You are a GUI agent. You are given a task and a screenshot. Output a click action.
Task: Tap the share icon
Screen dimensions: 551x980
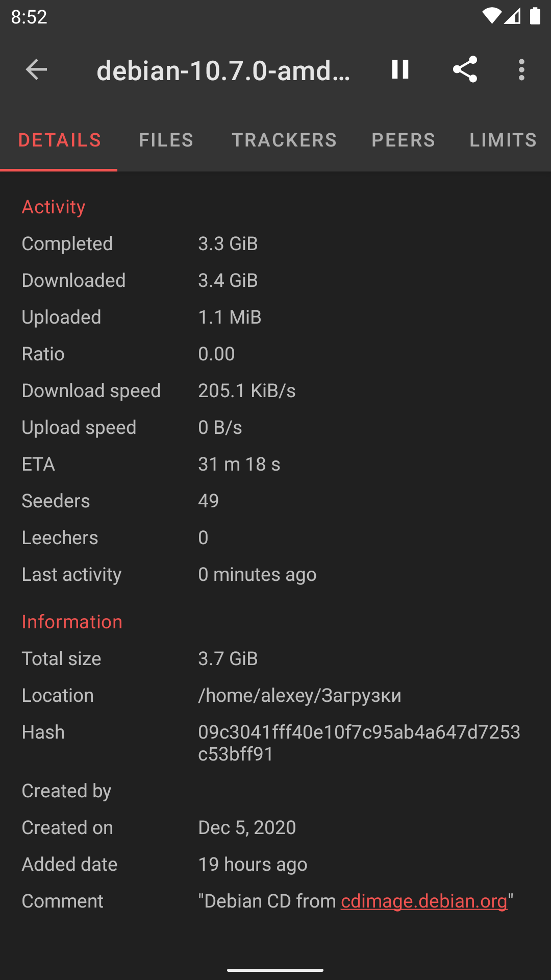[465, 69]
